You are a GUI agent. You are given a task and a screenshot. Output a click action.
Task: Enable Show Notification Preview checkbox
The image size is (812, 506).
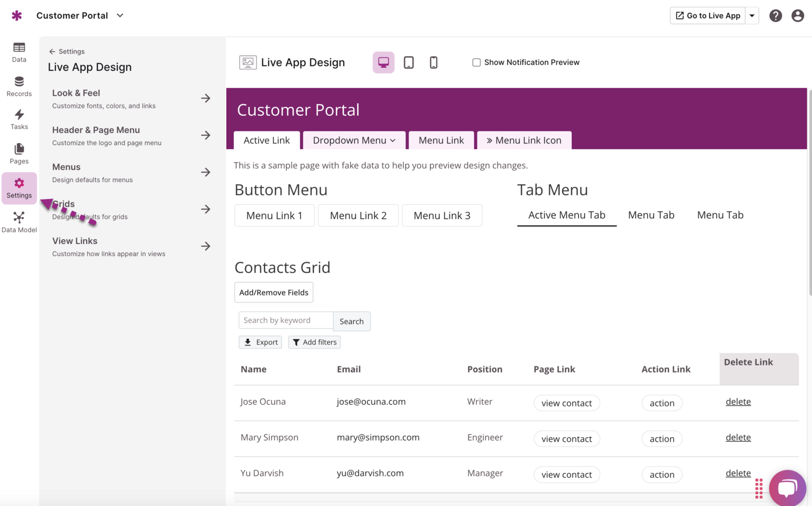click(x=476, y=62)
